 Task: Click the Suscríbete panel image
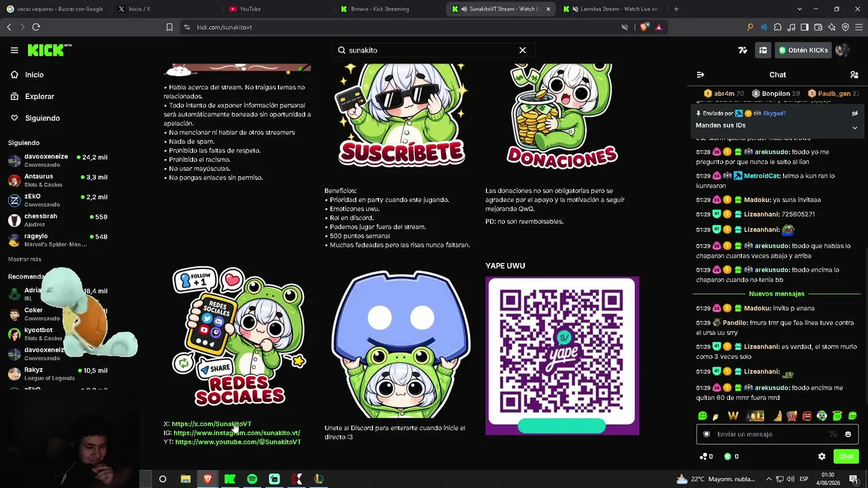401,115
